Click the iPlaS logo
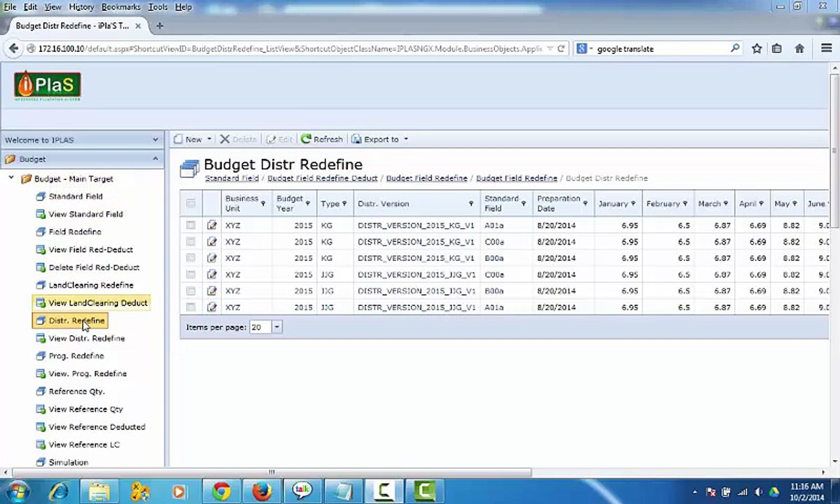The width and height of the screenshot is (840, 504). [48, 85]
